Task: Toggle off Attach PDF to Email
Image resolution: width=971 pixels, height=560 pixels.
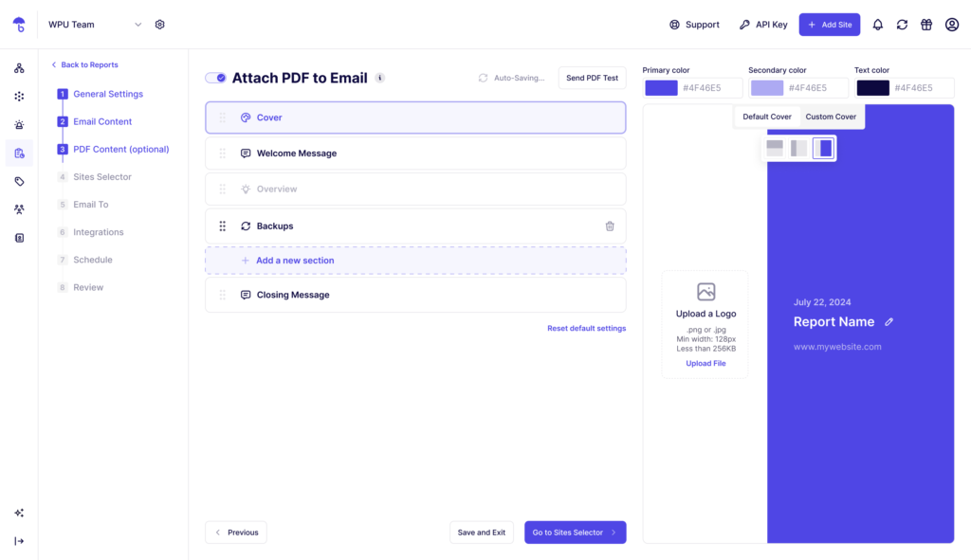Action: click(214, 78)
